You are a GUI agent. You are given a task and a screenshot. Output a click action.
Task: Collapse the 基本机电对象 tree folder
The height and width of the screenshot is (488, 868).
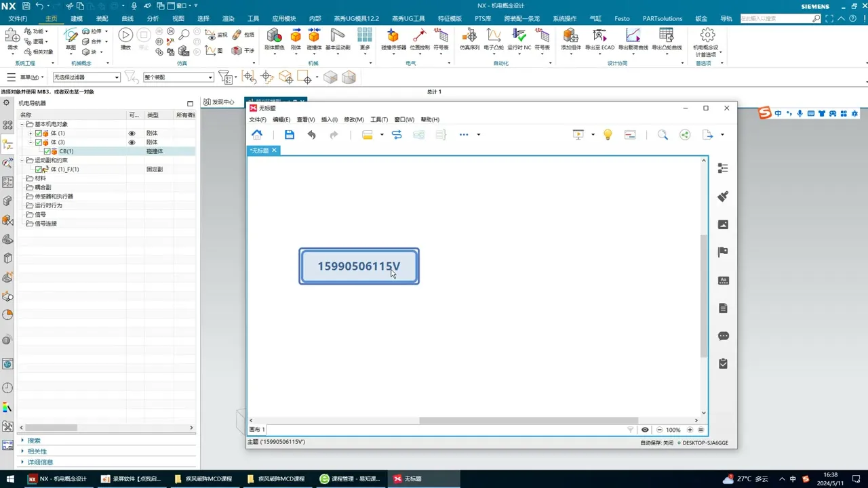pos(22,125)
